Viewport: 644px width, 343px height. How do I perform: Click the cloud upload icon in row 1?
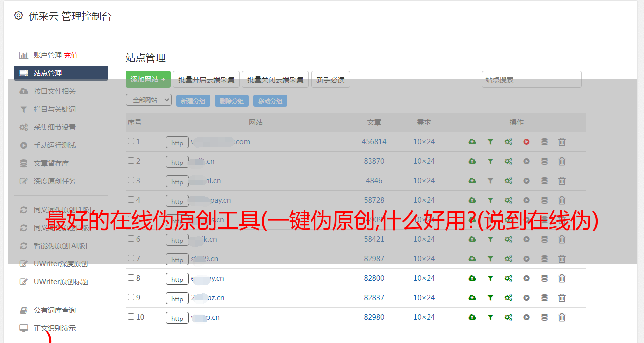pyautogui.click(x=472, y=142)
